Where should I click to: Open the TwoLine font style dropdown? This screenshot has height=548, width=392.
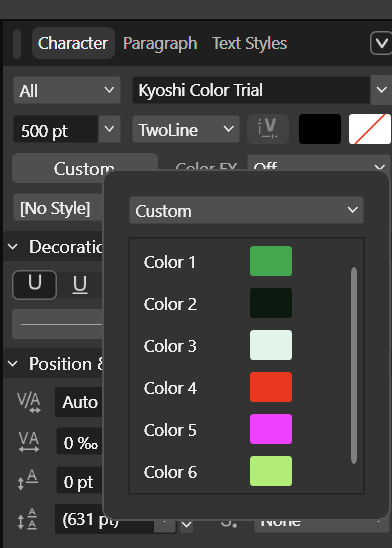pos(186,130)
